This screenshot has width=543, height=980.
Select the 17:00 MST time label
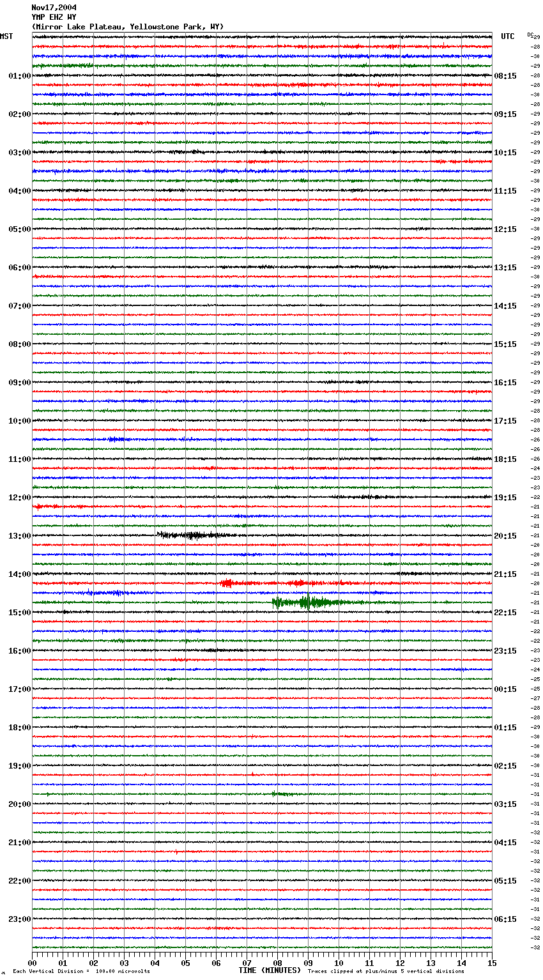[x=20, y=689]
